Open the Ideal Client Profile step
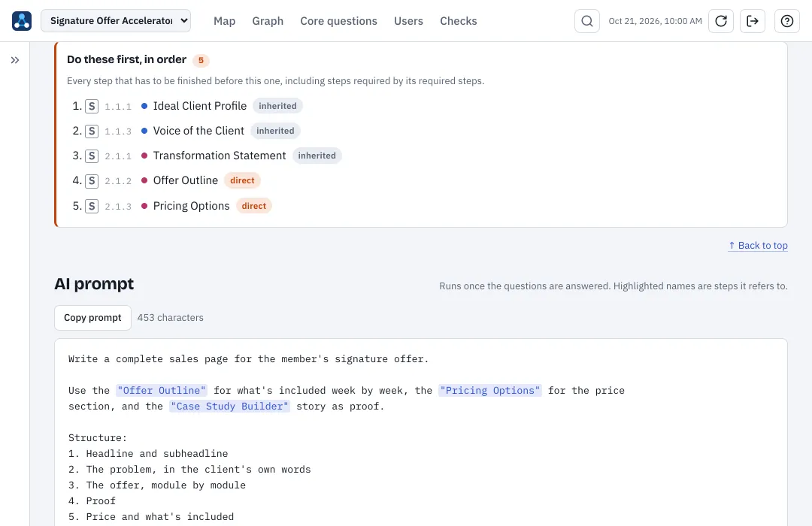The width and height of the screenshot is (812, 526). 200,106
